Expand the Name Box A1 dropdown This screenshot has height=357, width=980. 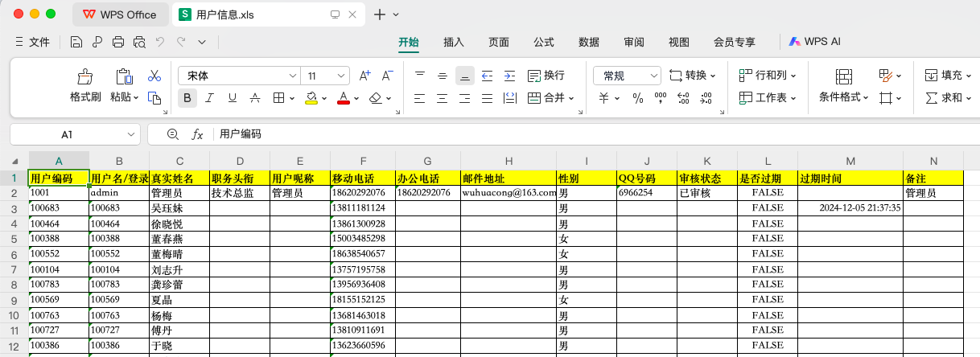click(x=132, y=134)
